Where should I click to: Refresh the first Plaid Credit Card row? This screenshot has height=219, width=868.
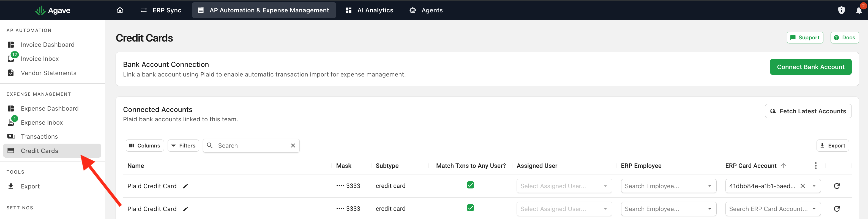pyautogui.click(x=837, y=186)
